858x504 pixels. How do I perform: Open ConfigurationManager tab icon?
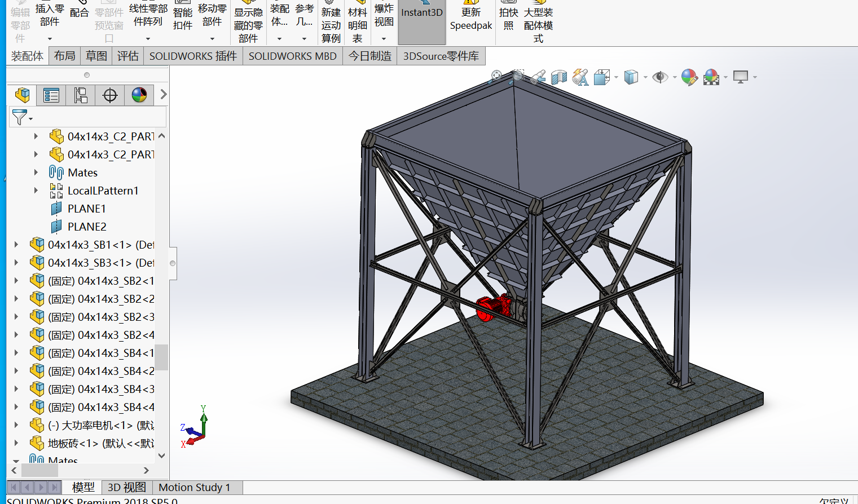coord(81,95)
